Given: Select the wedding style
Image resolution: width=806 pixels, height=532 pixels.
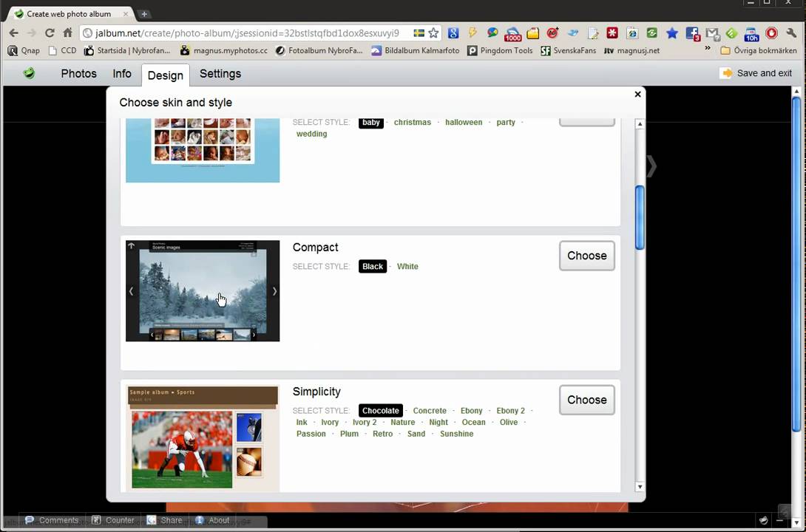Looking at the screenshot, I should [x=311, y=134].
